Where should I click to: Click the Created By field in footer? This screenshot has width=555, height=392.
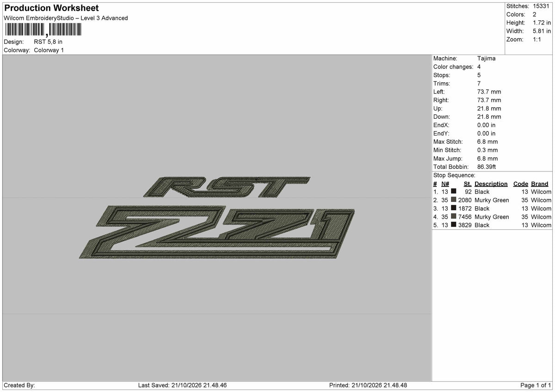(x=19, y=386)
